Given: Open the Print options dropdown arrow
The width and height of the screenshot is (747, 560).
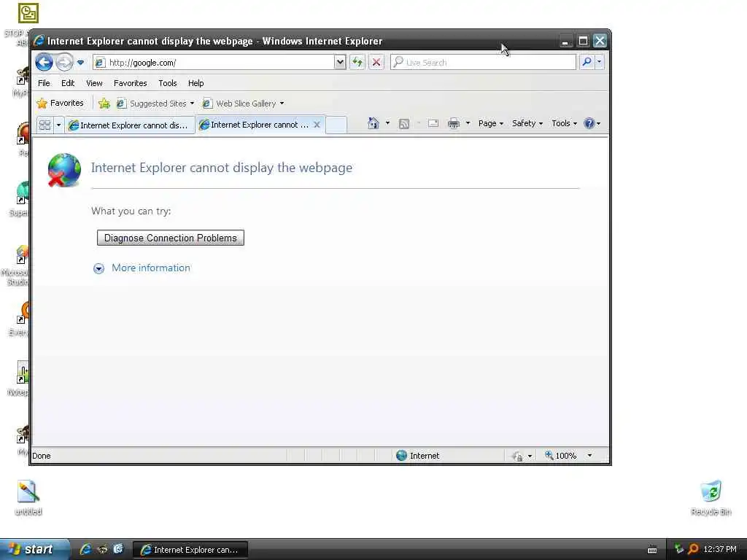Looking at the screenshot, I should pos(468,123).
